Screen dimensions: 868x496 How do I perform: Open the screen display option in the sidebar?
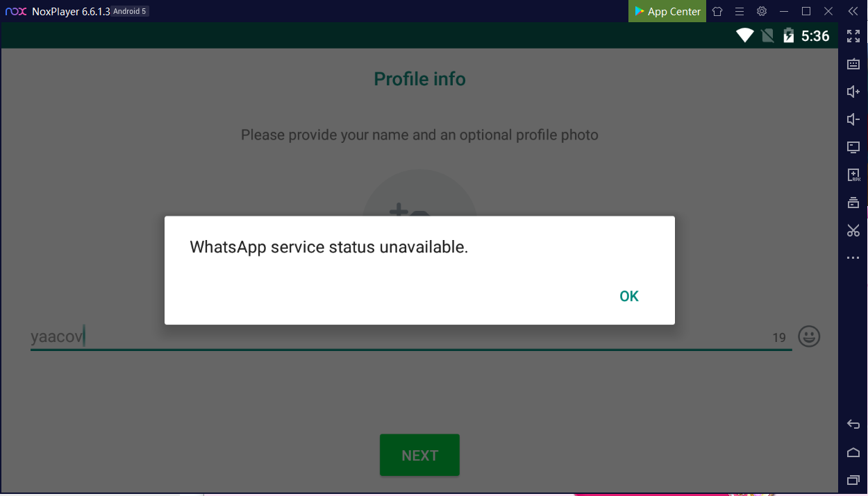[x=853, y=147]
